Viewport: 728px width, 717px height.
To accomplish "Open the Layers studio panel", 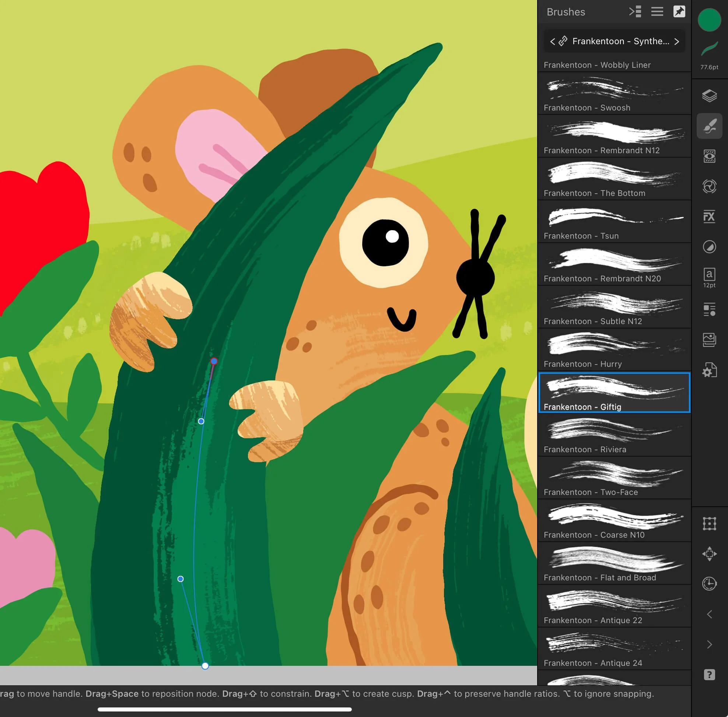I will (710, 96).
